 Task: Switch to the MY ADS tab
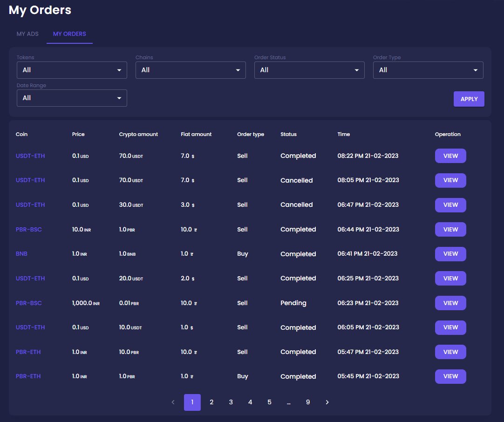(x=27, y=34)
